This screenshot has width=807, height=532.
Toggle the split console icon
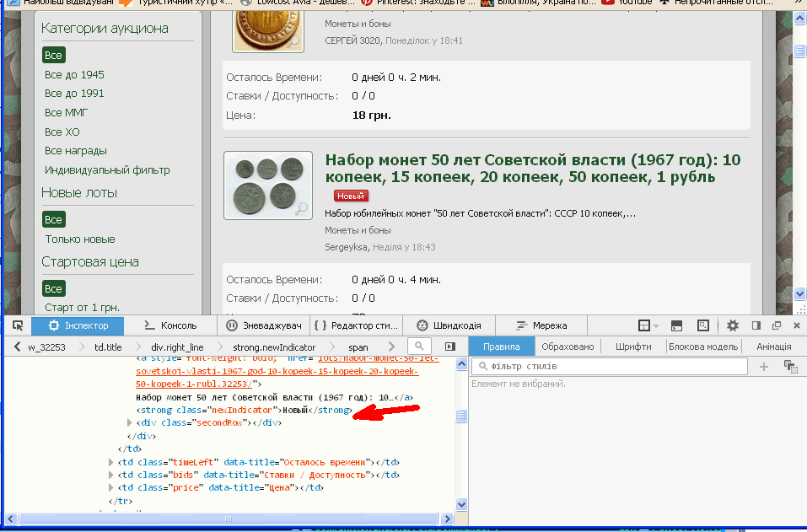click(x=677, y=325)
